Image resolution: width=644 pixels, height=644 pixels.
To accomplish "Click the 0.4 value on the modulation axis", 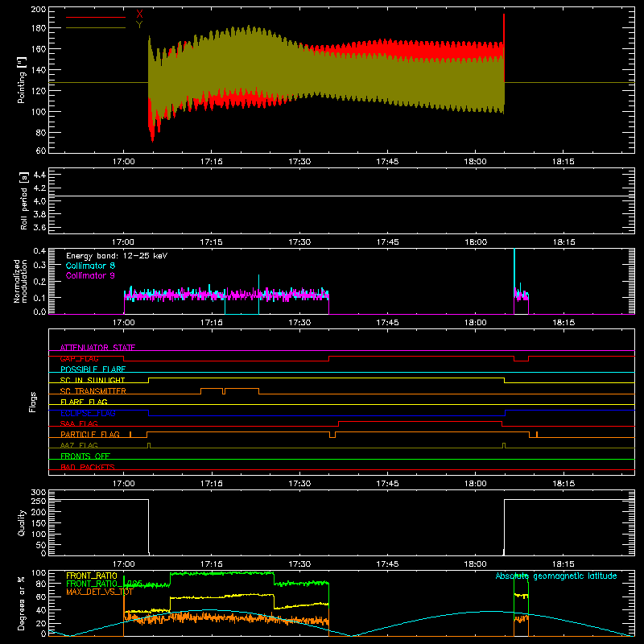I will pos(39,250).
